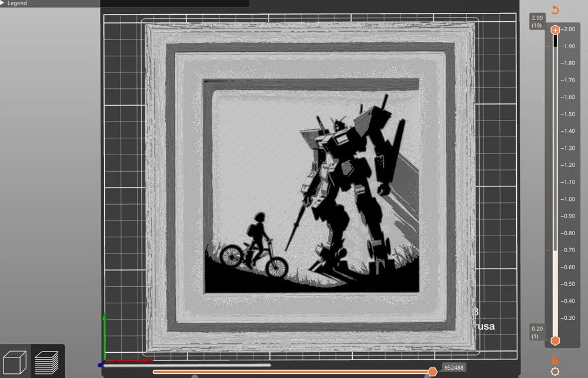Click the 952488 move count label
The width and height of the screenshot is (588, 378).
(453, 367)
